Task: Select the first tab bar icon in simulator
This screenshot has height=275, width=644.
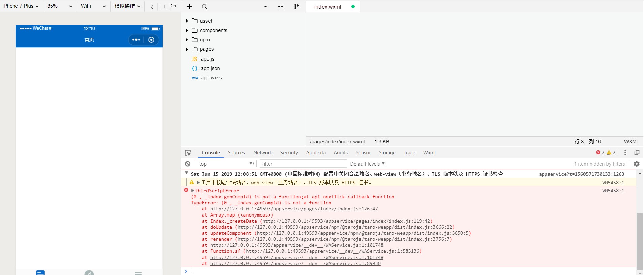Action: [40, 272]
